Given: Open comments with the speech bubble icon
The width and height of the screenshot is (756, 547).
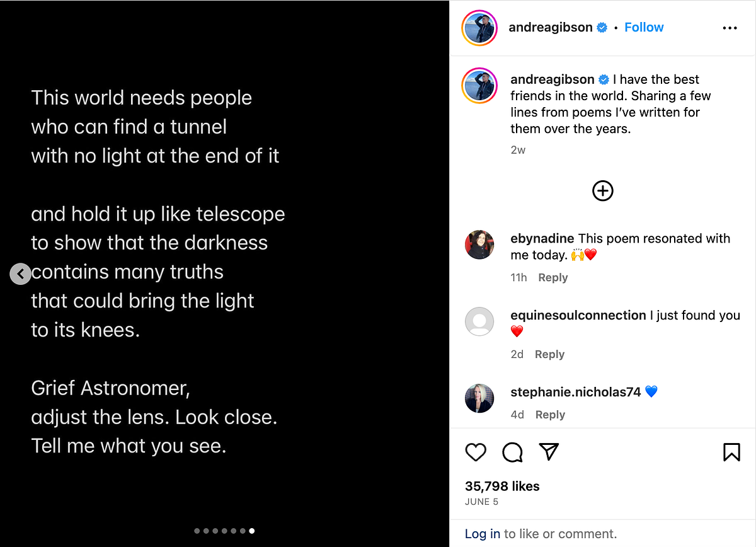Looking at the screenshot, I should pyautogui.click(x=512, y=452).
